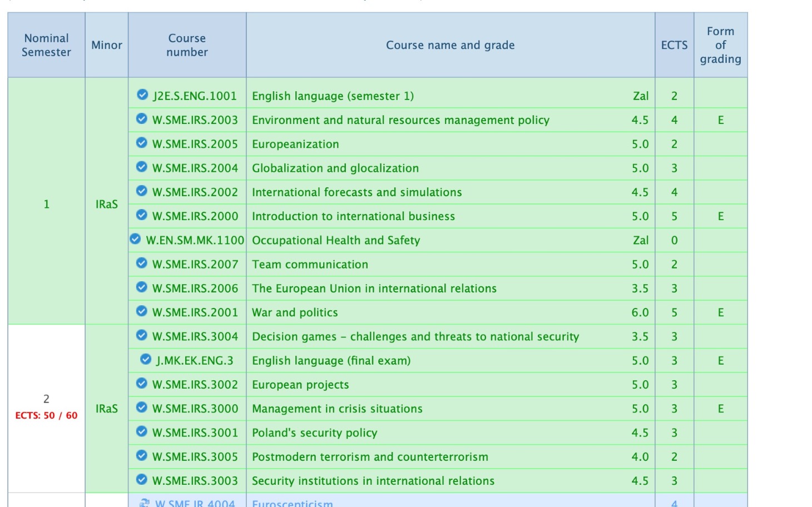Click the blue check icon for W.EN.SM.MK.1100

(135, 239)
